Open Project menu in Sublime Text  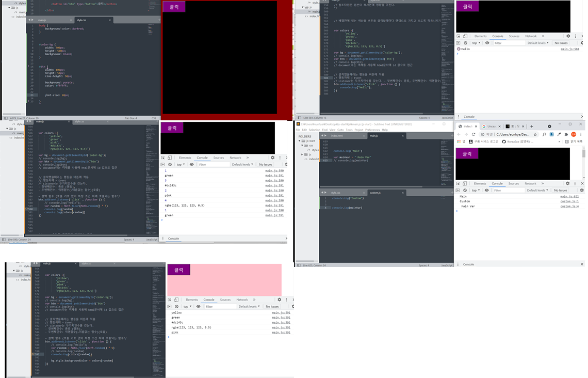(x=359, y=130)
